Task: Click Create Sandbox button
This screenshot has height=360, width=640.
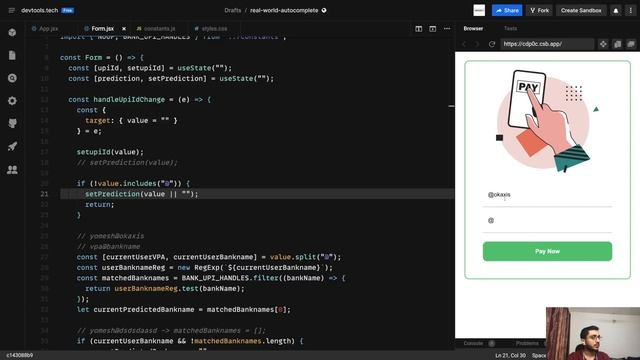Action: point(581,10)
